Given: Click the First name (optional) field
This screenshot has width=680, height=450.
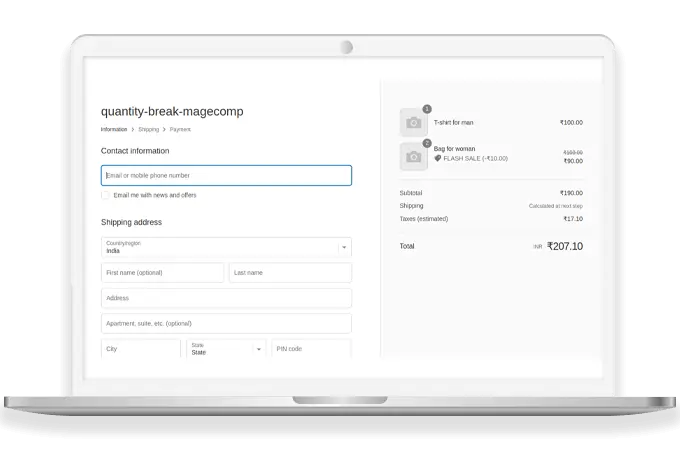Looking at the screenshot, I should click(162, 273).
